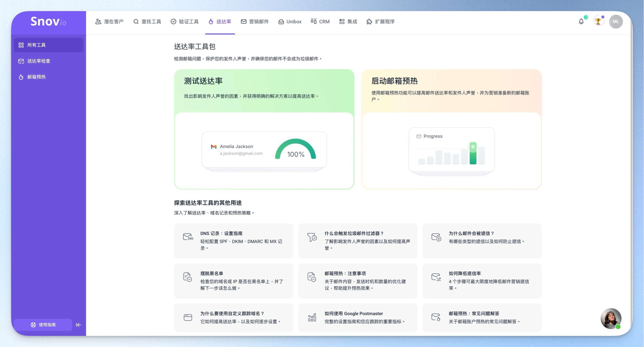Click the grid icon of 集成

coord(342,22)
